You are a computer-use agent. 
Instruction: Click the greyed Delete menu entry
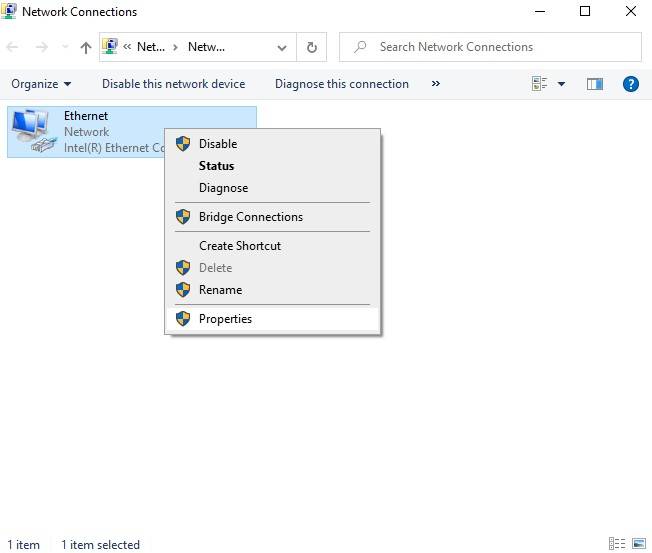tap(272, 268)
